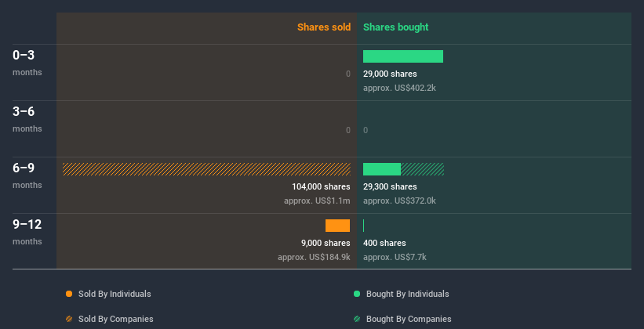Click the 400 shares value

coord(384,244)
